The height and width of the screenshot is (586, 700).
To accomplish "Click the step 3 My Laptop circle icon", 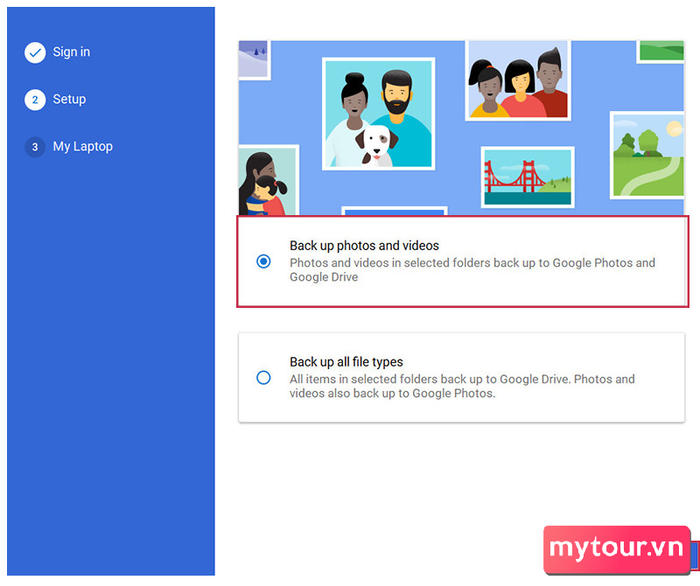I will (x=35, y=147).
